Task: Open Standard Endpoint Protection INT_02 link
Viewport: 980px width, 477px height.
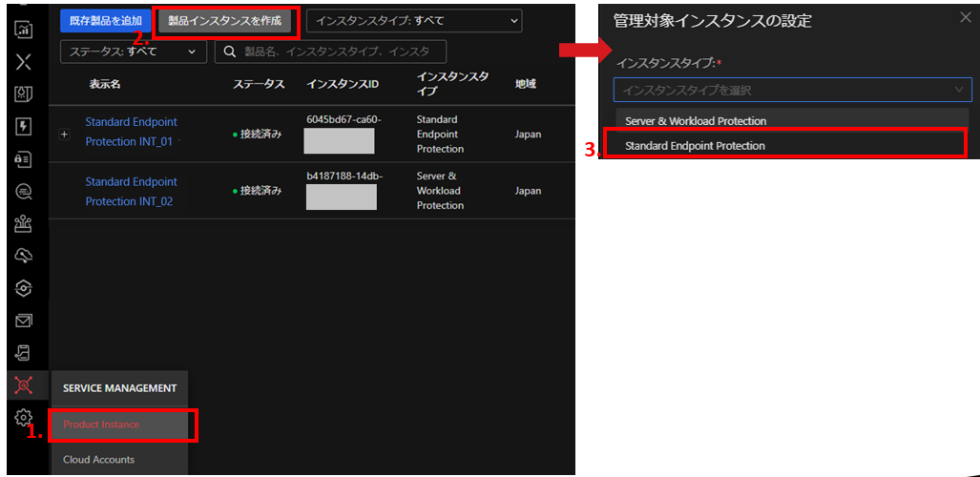Action: click(131, 192)
